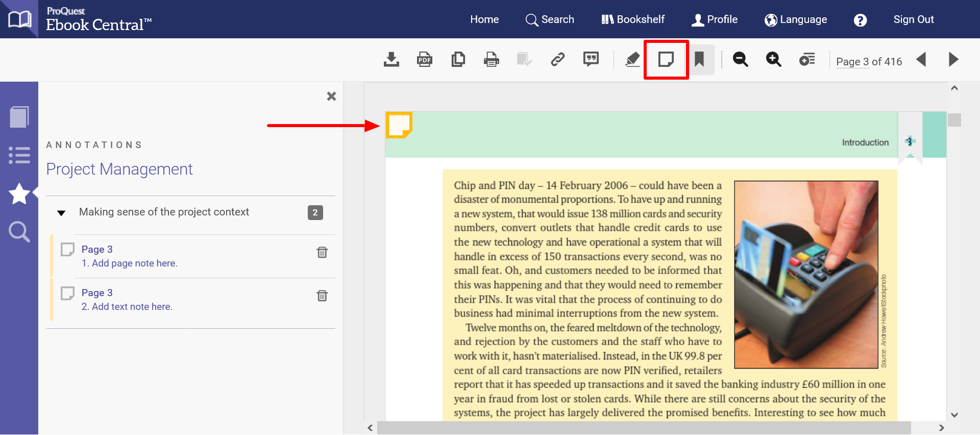Screen dimensions: 980x435
Task: Go to the next page arrow
Action: tap(953, 60)
